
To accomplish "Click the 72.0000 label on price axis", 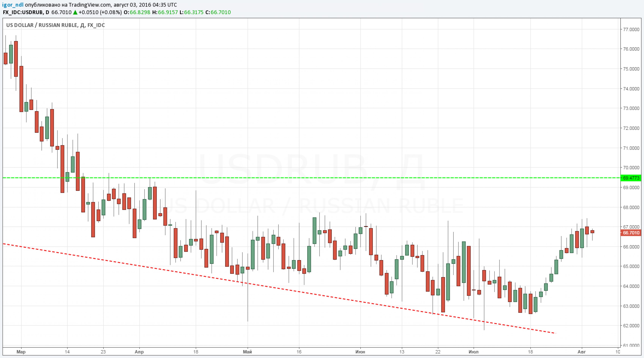I will coord(631,128).
